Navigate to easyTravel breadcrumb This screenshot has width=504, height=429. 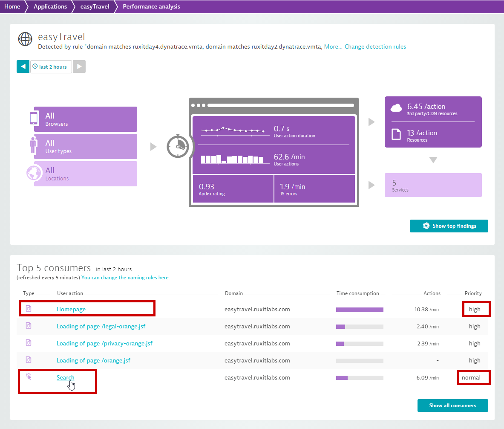point(95,6)
